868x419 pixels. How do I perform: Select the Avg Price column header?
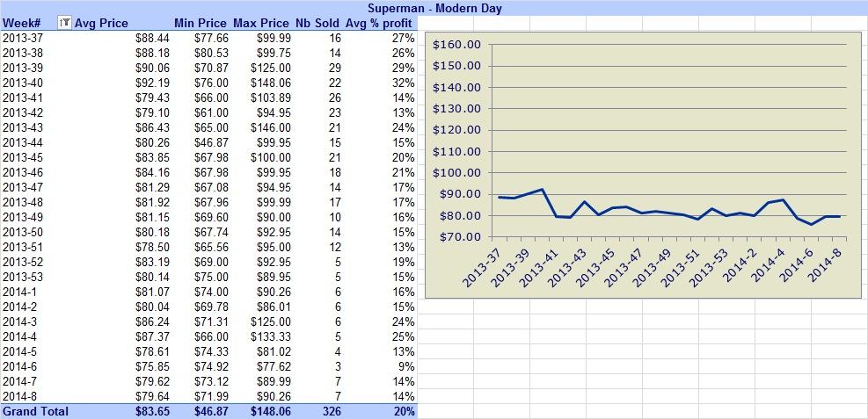point(101,23)
